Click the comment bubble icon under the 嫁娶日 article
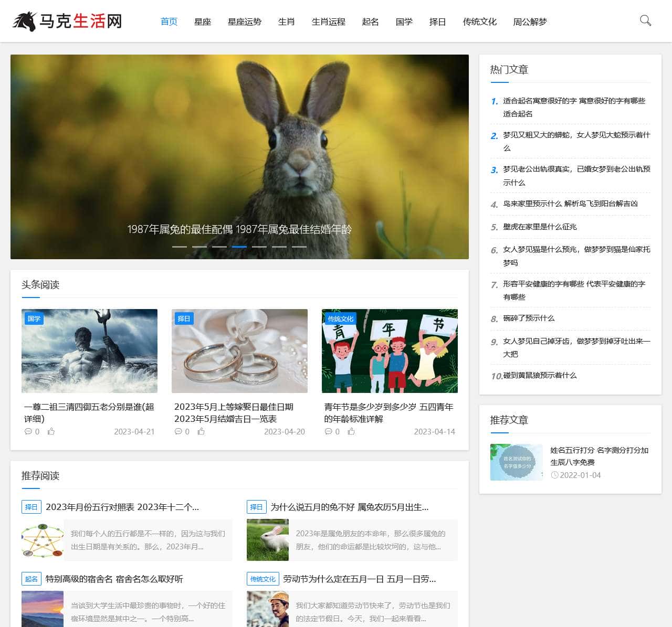The width and height of the screenshot is (672, 627). (178, 431)
